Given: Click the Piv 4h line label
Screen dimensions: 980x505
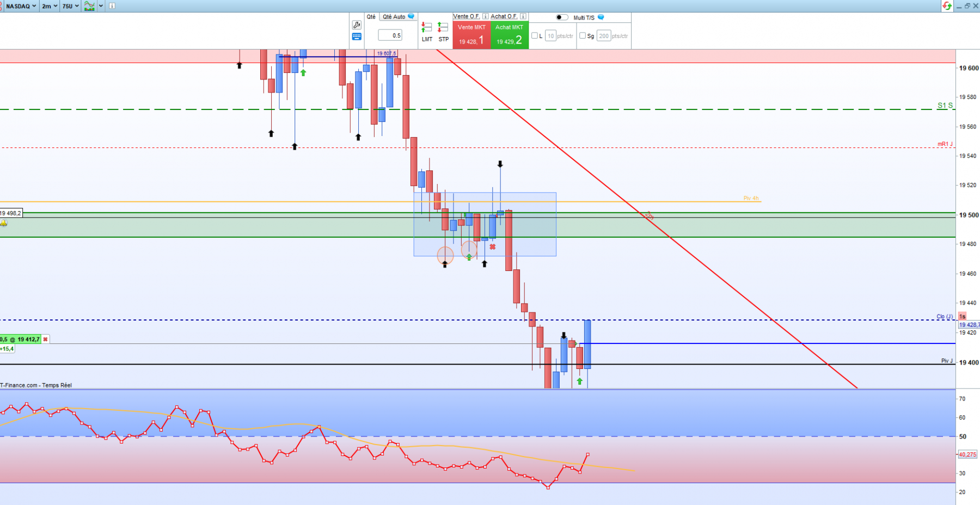Looking at the screenshot, I should pos(751,198).
